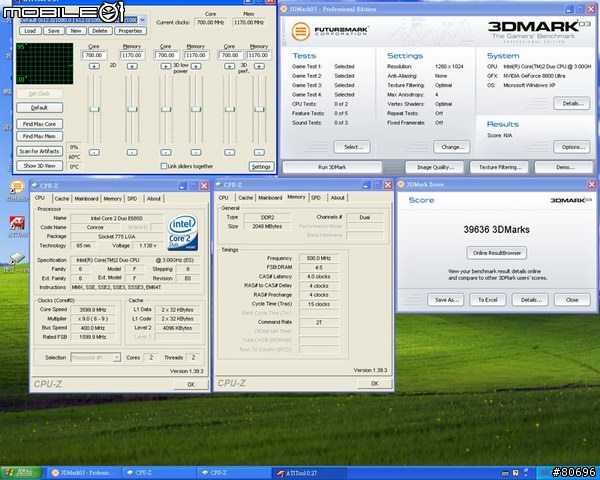Adjust the 3D perf memory slider
The height and width of the screenshot is (480, 600).
pyautogui.click(x=259, y=109)
